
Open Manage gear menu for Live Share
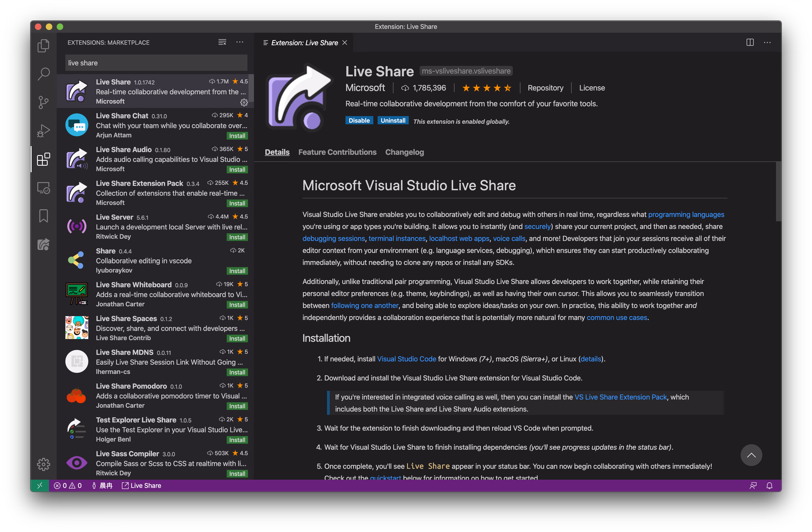click(244, 102)
